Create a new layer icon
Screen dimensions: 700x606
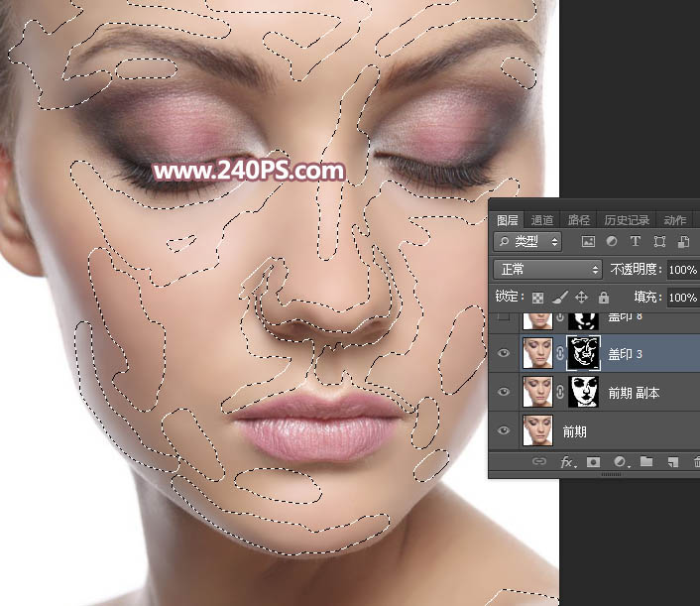click(673, 462)
